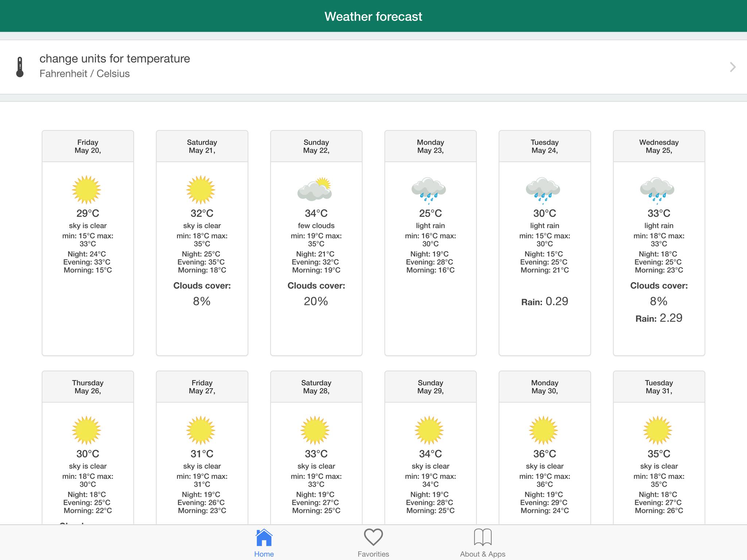Image resolution: width=747 pixels, height=560 pixels.
Task: Click the 32°C temperature on Saturday May 21
Action: [x=202, y=213]
